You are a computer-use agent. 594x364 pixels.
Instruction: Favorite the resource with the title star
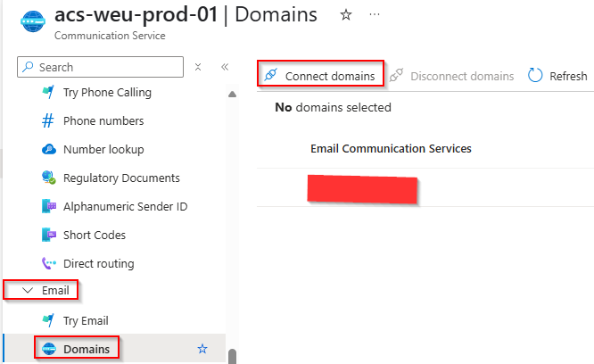click(x=344, y=15)
